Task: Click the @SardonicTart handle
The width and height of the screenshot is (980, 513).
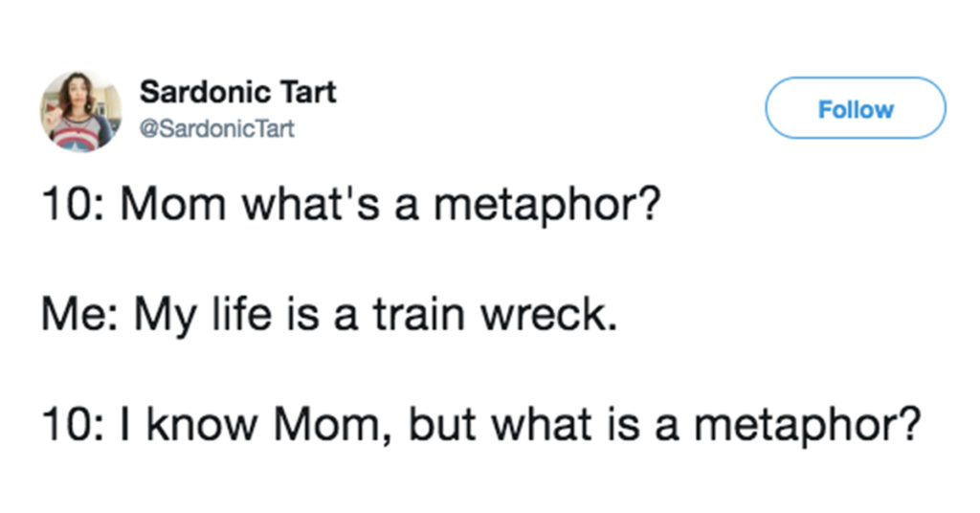Action: point(216,128)
